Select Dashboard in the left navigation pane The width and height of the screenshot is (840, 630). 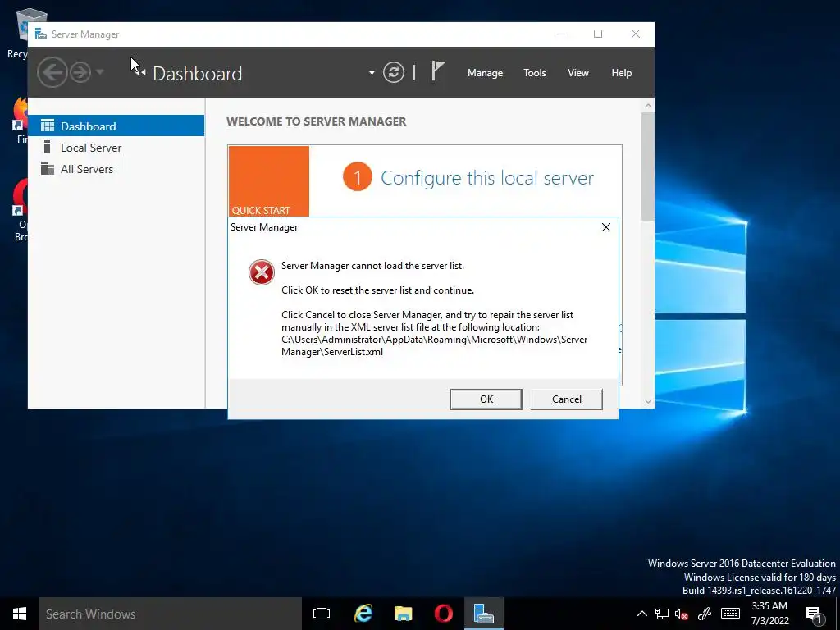(x=116, y=126)
